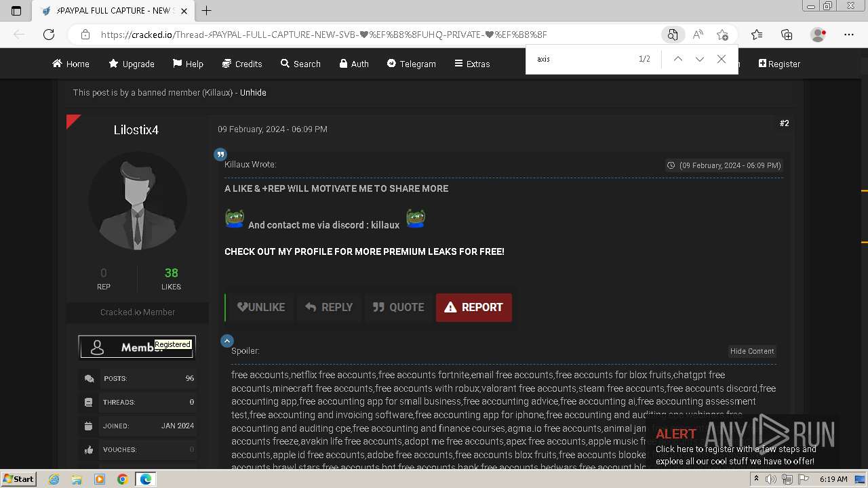Open the volume icon in system tray

tap(771, 479)
